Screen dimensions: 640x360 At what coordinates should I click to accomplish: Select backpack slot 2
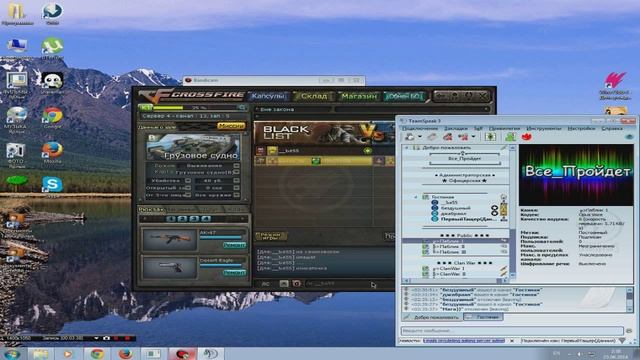[182, 219]
